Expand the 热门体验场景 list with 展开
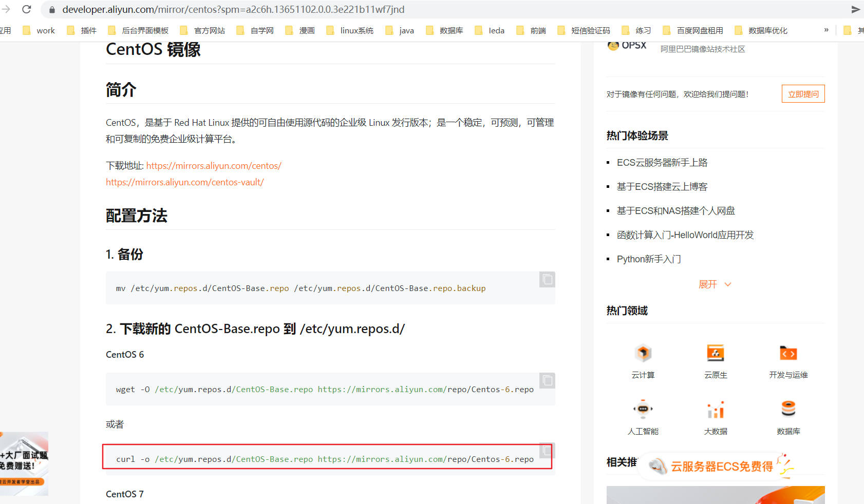 click(715, 284)
